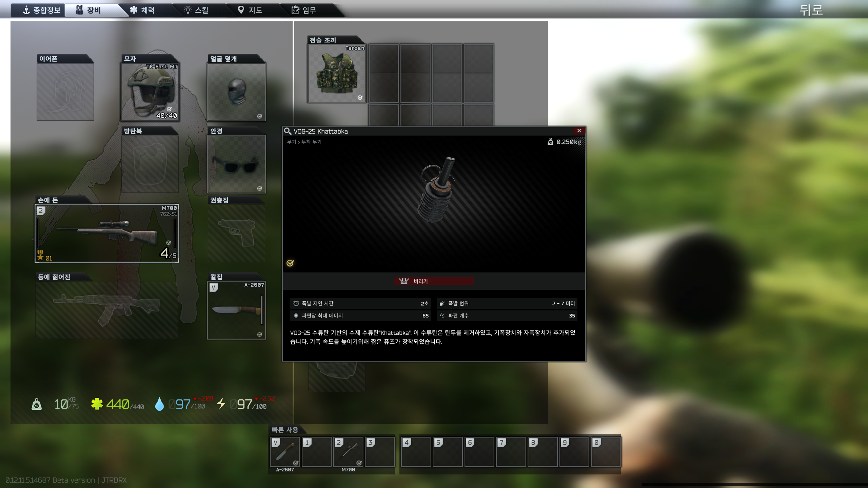
Task: Close the VOG-25 Khattabka inspect window
Action: pyautogui.click(x=579, y=131)
